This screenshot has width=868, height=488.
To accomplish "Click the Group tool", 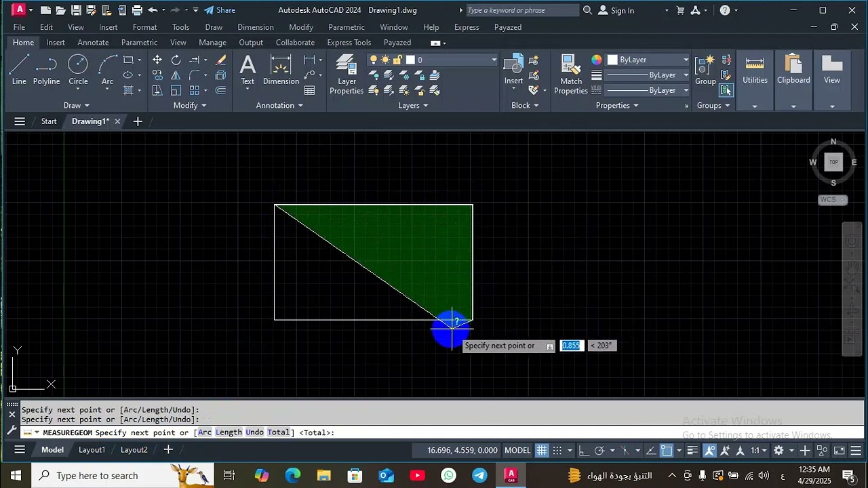I will point(705,70).
